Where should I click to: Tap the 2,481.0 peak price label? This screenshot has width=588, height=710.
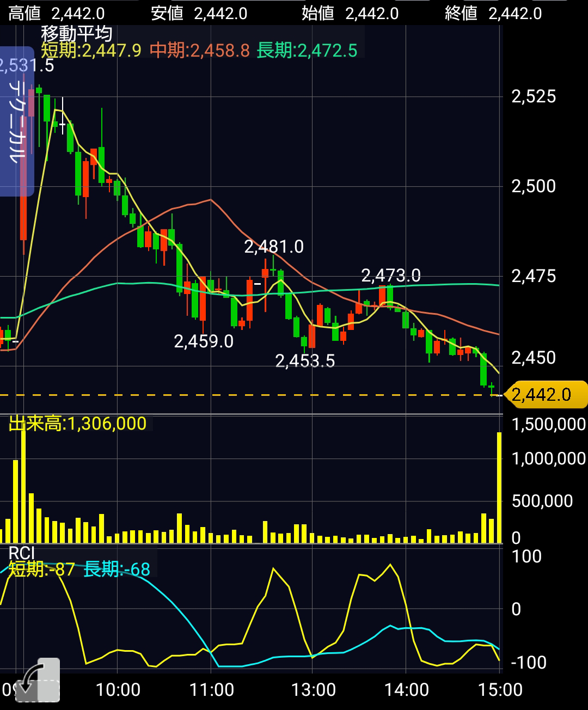(x=274, y=247)
